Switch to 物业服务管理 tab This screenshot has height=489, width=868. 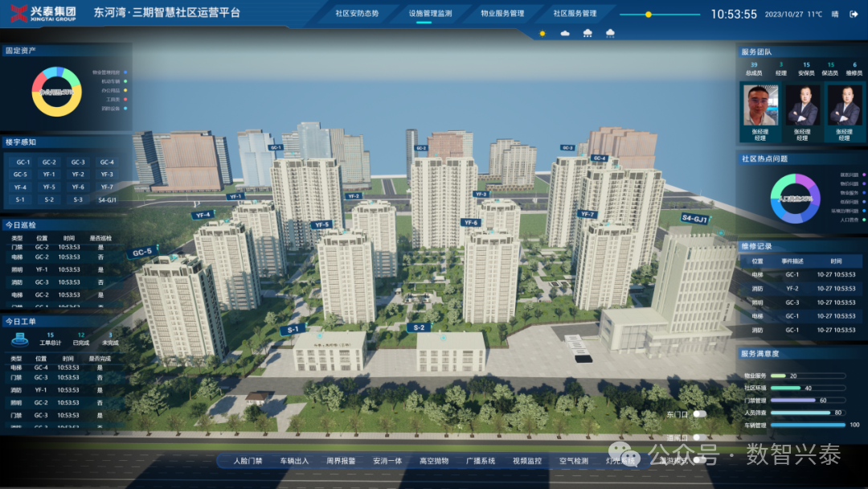pos(502,14)
